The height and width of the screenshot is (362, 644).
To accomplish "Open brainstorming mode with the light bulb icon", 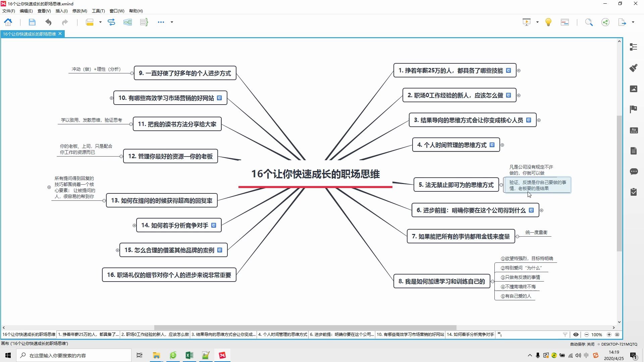I will [548, 22].
